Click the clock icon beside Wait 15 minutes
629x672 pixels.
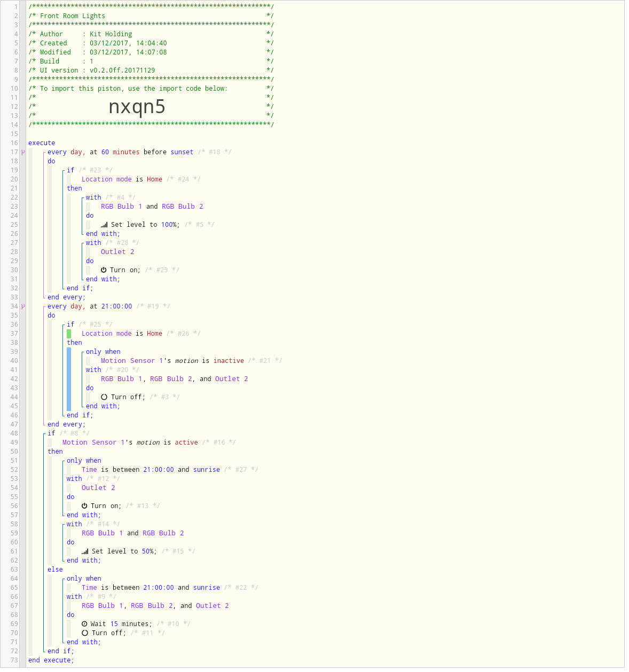point(84,624)
